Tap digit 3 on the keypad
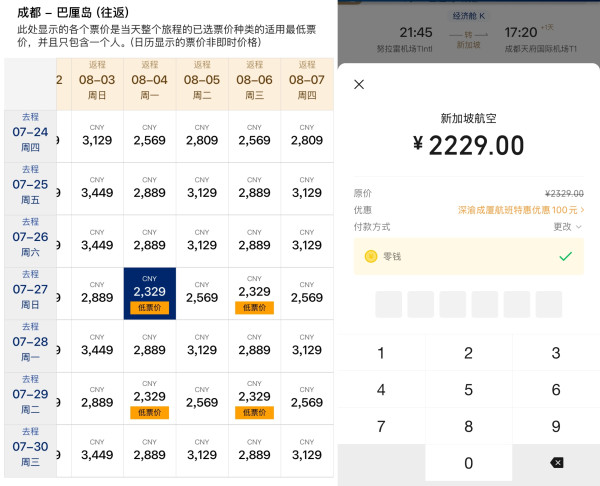This screenshot has height=486, width=600. click(556, 353)
